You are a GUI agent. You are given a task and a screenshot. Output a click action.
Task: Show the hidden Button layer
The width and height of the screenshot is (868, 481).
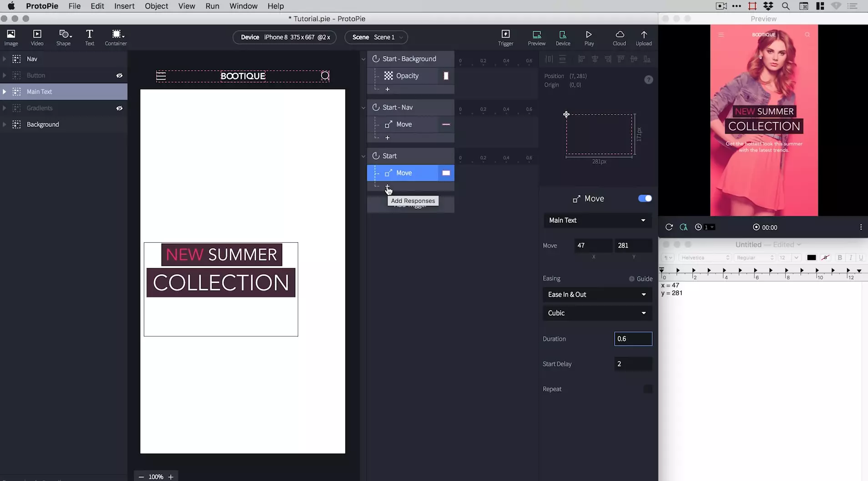pos(119,75)
